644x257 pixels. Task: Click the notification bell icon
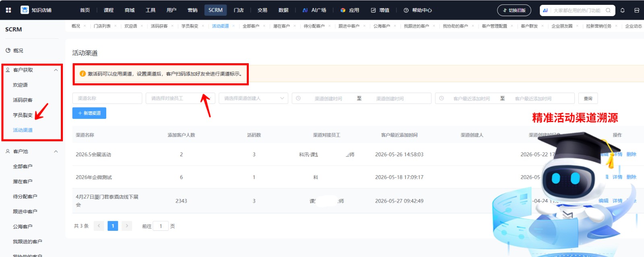623,10
